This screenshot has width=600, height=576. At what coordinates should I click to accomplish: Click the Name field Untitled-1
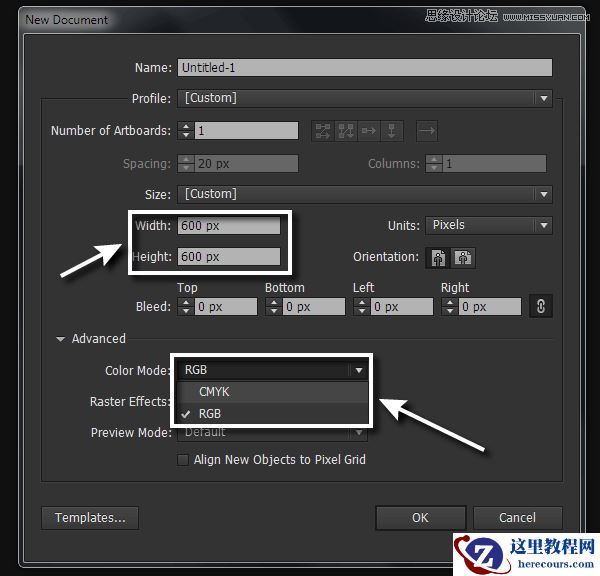365,68
